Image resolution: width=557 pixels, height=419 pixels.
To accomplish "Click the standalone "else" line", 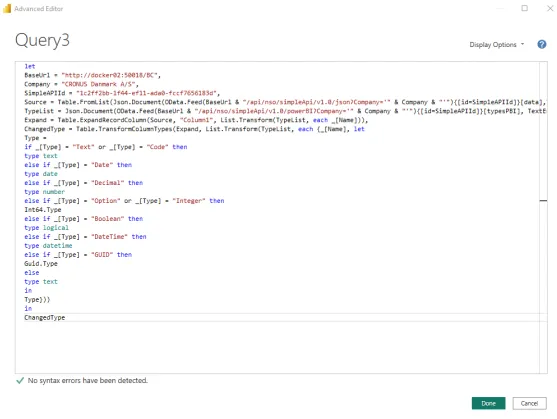I will (x=32, y=273).
